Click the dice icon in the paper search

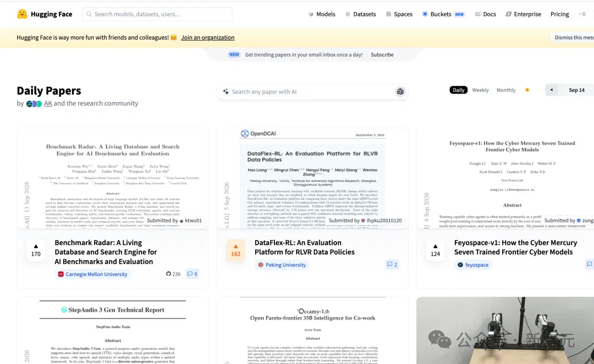400,92
